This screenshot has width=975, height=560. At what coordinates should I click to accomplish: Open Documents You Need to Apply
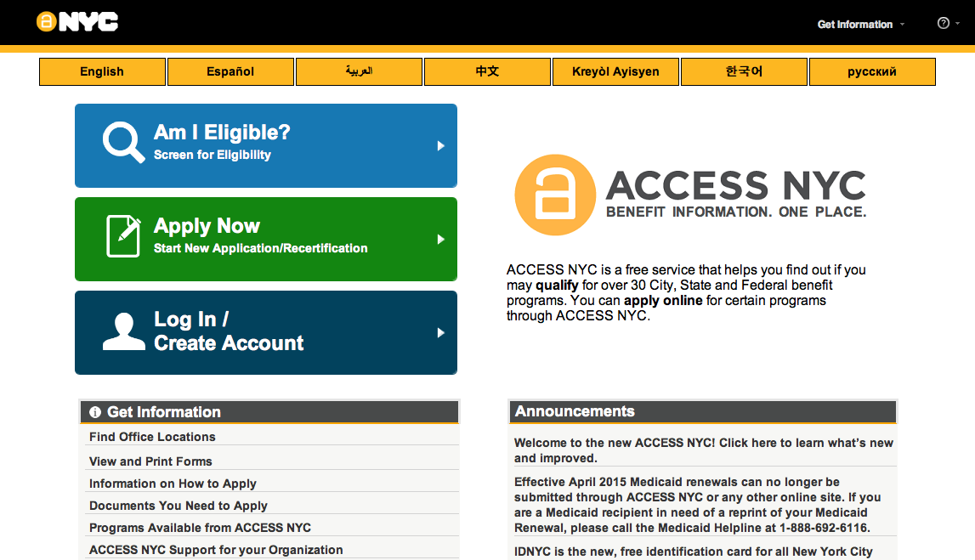pos(179,506)
